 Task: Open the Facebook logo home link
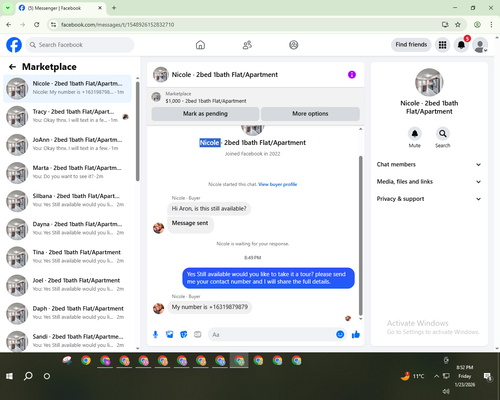click(x=14, y=45)
